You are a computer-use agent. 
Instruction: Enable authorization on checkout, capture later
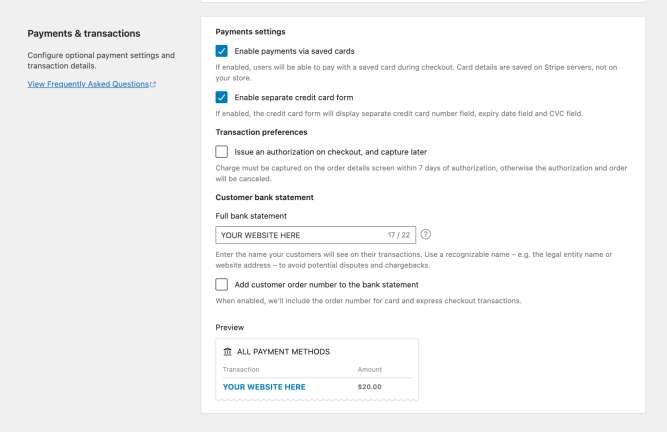point(222,152)
